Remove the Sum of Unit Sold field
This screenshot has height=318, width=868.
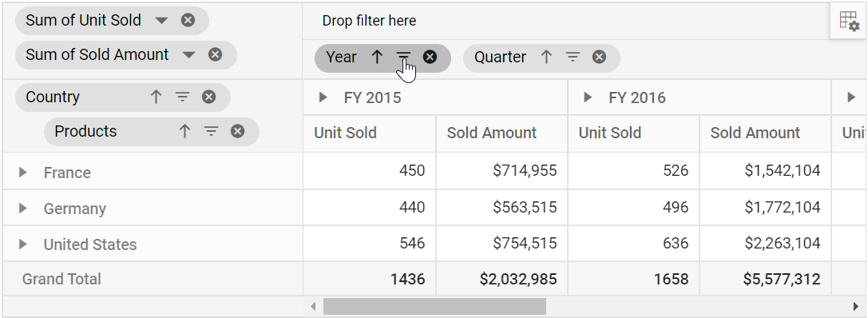188,21
